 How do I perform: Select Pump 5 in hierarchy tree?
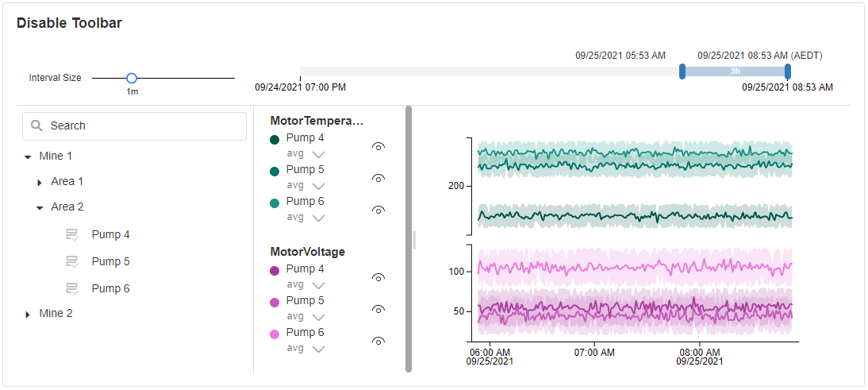pos(110,261)
